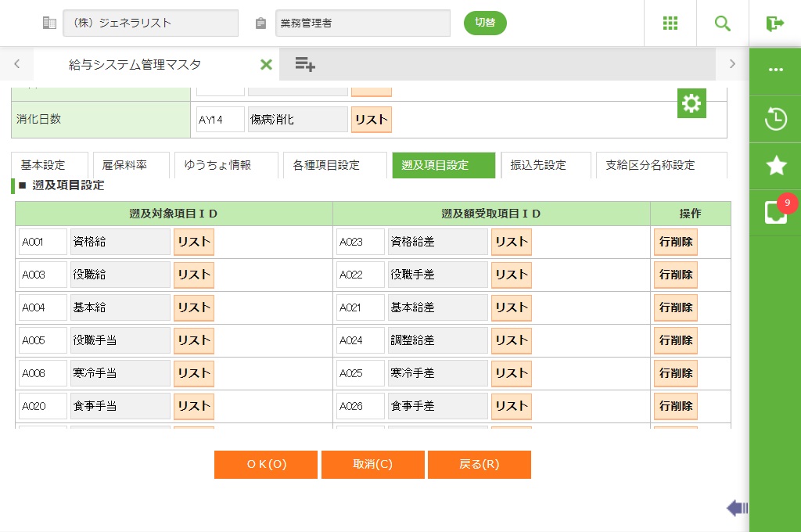The width and height of the screenshot is (801, 532).
Task: Click the add new tab icon
Action: (305, 64)
